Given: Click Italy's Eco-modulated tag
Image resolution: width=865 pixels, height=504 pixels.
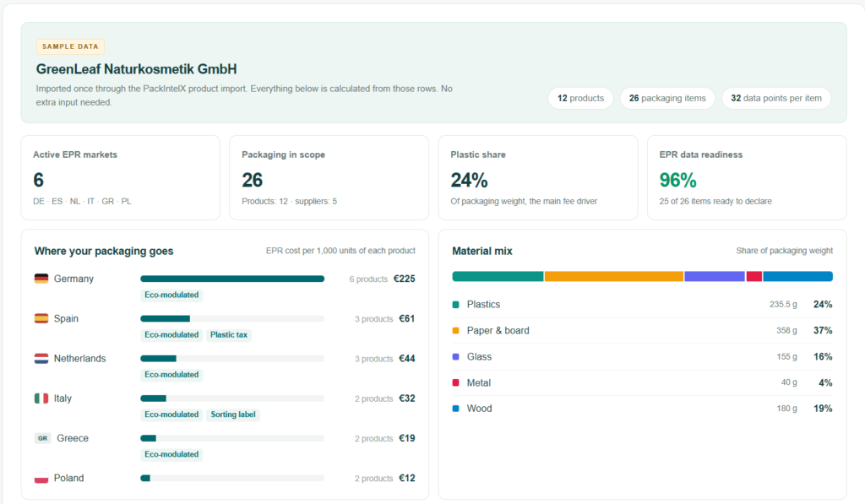Looking at the screenshot, I should click(x=171, y=415).
